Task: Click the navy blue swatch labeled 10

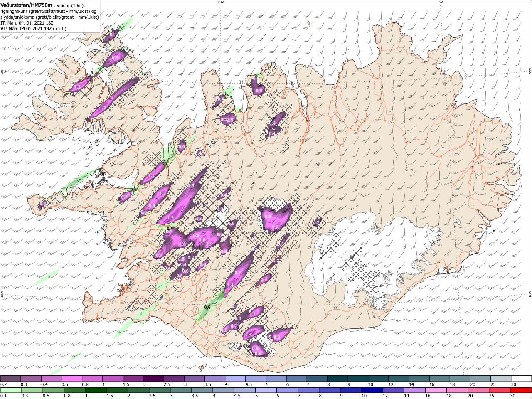Action: (372, 390)
